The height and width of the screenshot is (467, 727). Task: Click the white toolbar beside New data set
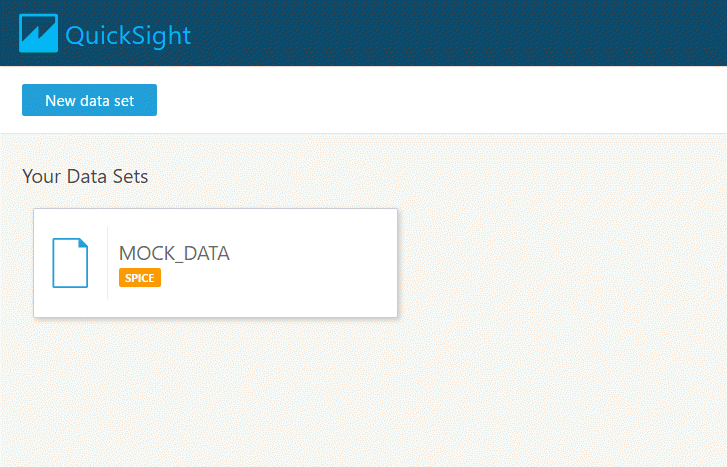[440, 100]
